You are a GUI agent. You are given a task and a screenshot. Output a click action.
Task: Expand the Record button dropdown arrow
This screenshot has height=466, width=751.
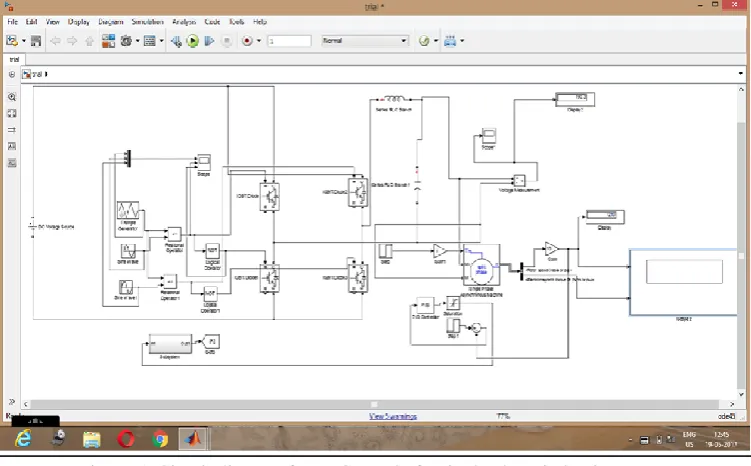(x=259, y=41)
